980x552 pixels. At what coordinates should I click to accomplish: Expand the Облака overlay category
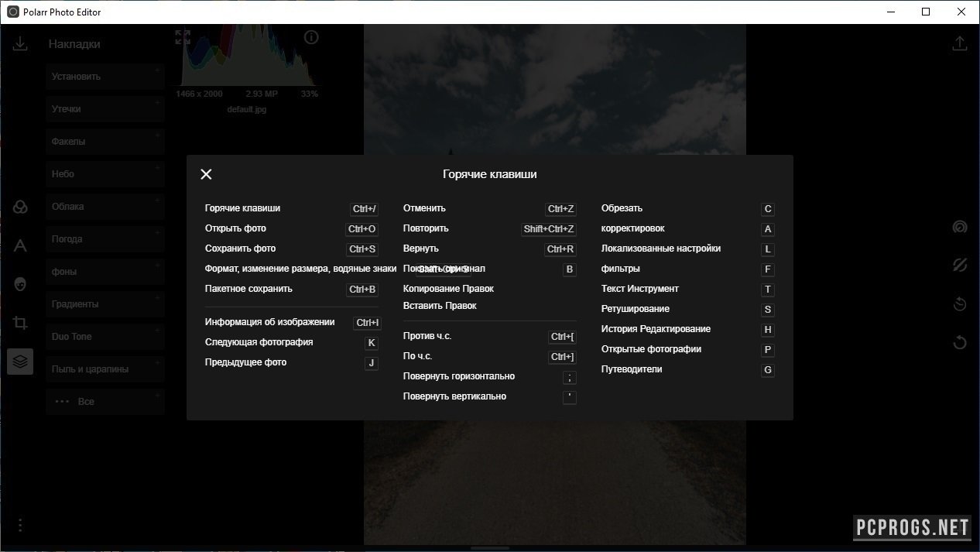[105, 207]
